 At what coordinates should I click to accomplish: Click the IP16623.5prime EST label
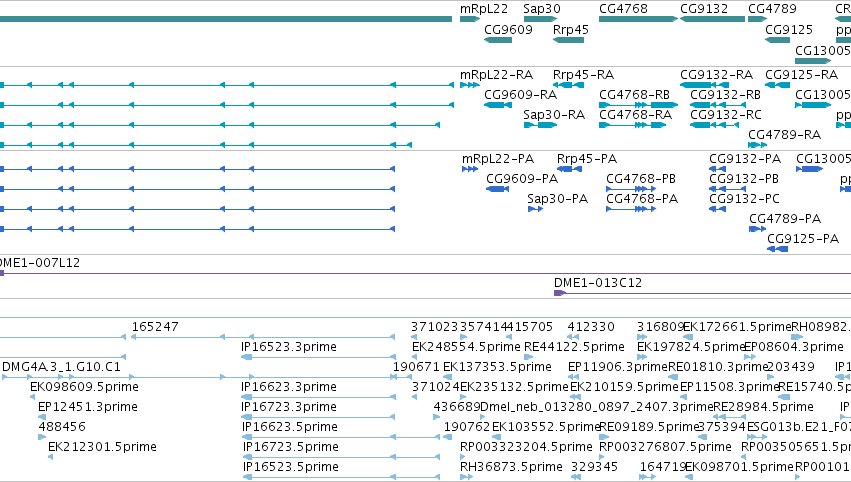tap(290, 427)
